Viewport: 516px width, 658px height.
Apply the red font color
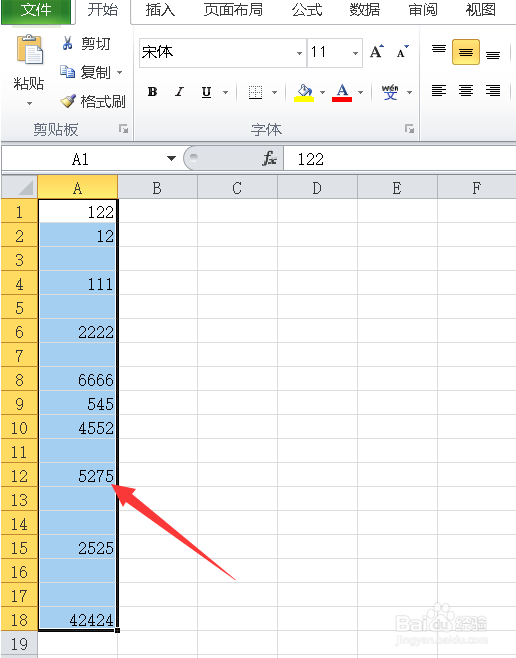click(342, 93)
